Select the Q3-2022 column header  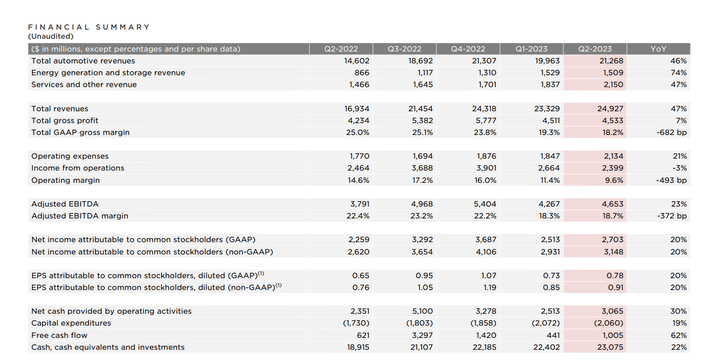(405, 49)
